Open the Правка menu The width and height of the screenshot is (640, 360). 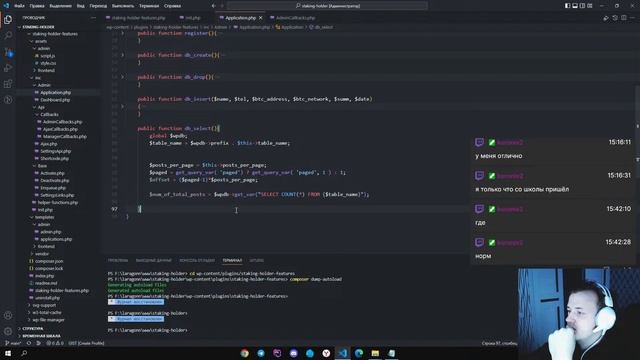click(37, 6)
